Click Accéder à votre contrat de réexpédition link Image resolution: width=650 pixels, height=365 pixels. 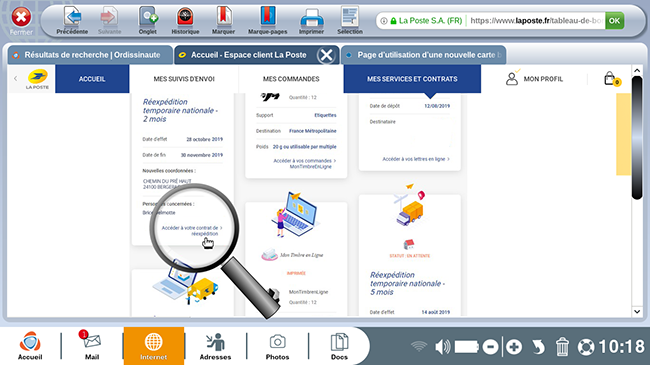tap(192, 231)
